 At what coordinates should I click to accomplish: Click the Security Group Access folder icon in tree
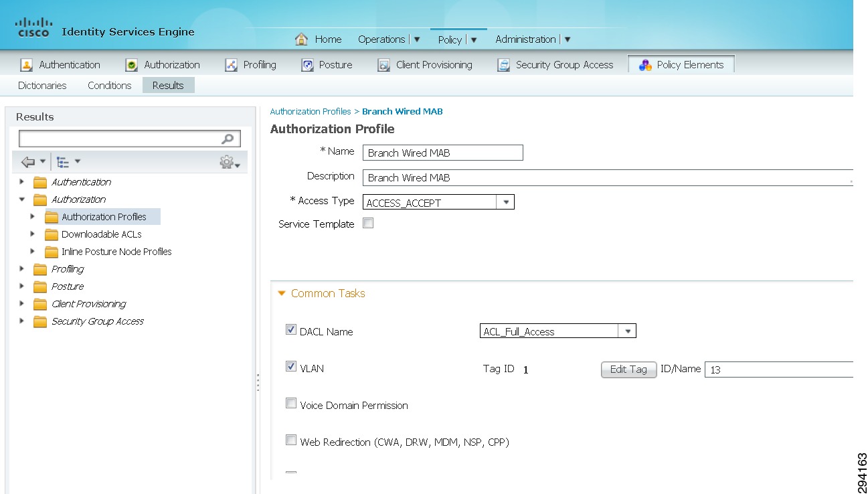(40, 321)
